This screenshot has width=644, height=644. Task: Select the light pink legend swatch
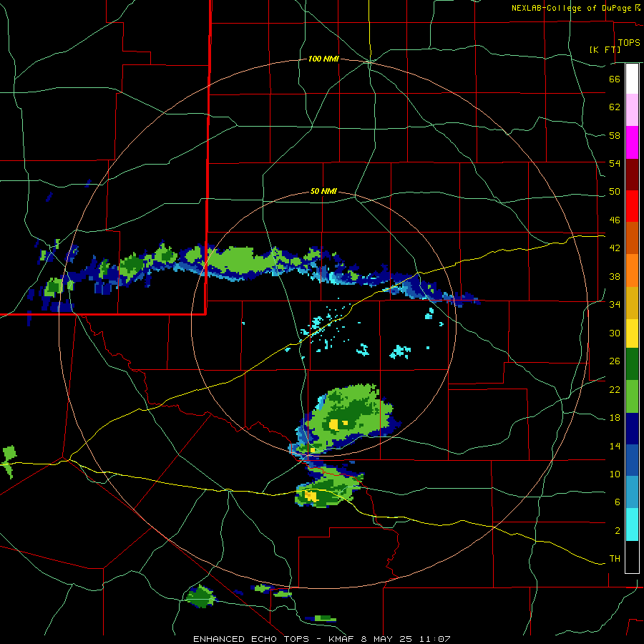pyautogui.click(x=632, y=109)
